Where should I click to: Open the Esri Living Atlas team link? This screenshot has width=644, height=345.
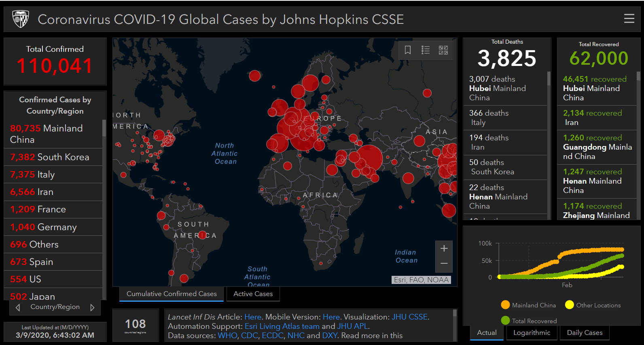point(282,326)
